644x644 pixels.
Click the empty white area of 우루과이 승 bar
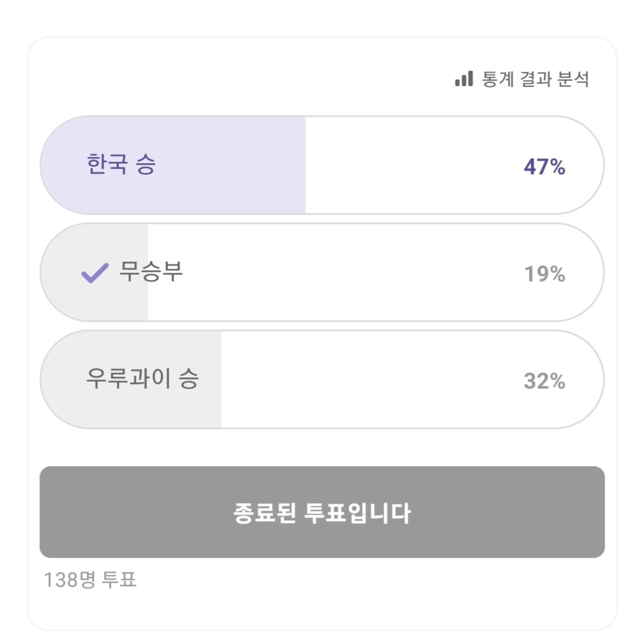(369, 379)
